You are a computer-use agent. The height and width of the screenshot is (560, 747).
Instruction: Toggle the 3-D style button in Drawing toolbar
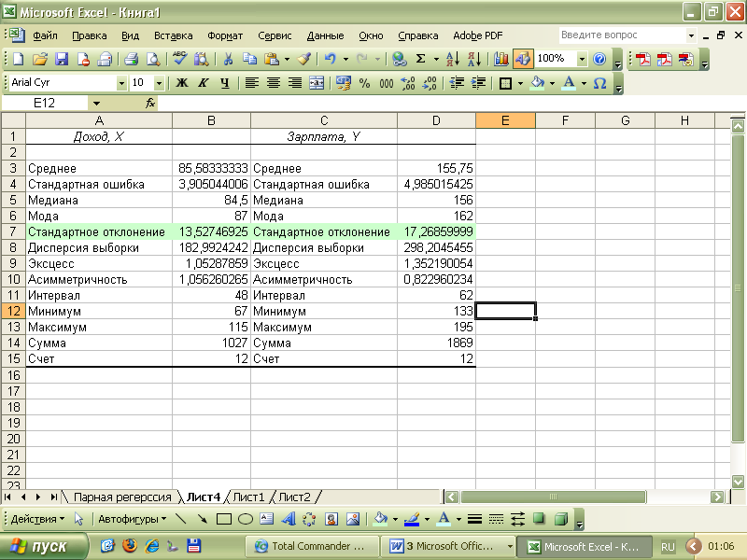pos(561,519)
